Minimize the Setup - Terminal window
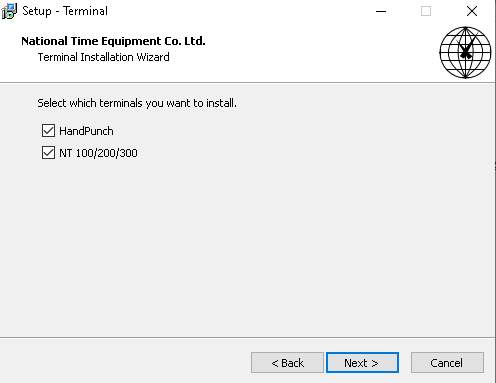This screenshot has width=496, height=383. coord(381,11)
